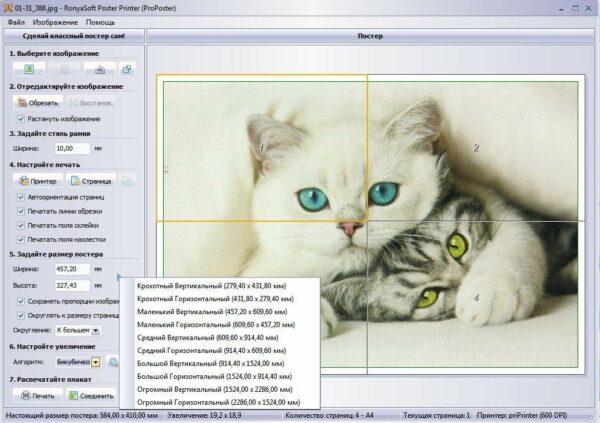This screenshot has height=423, width=600.
Task: Toggle Автоориентация страниц checkbox
Action: pos(21,197)
